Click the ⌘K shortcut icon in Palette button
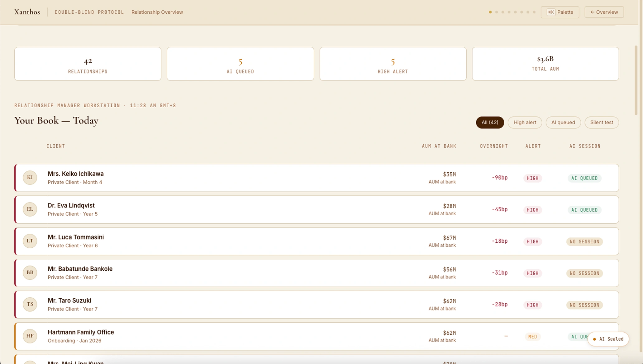The width and height of the screenshot is (643, 364). [551, 12]
